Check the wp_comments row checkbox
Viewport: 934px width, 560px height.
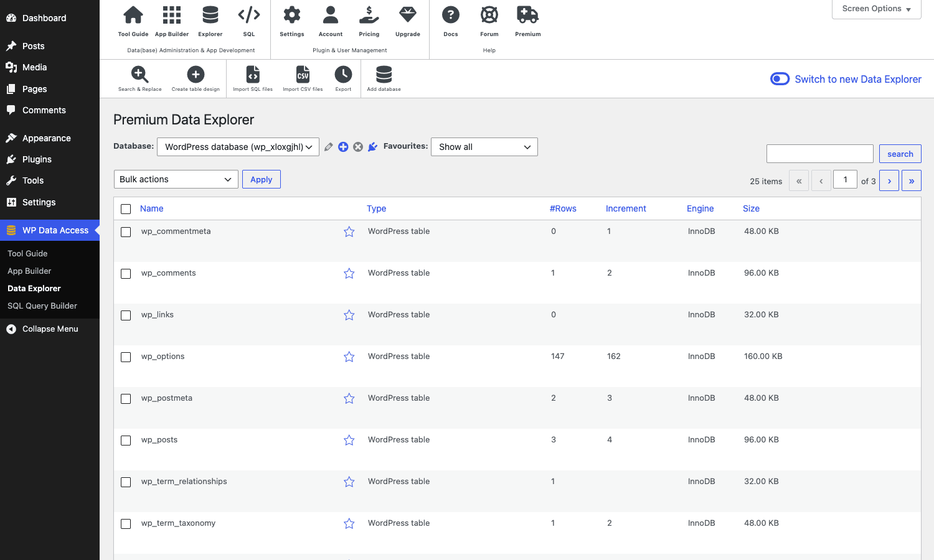pos(126,274)
